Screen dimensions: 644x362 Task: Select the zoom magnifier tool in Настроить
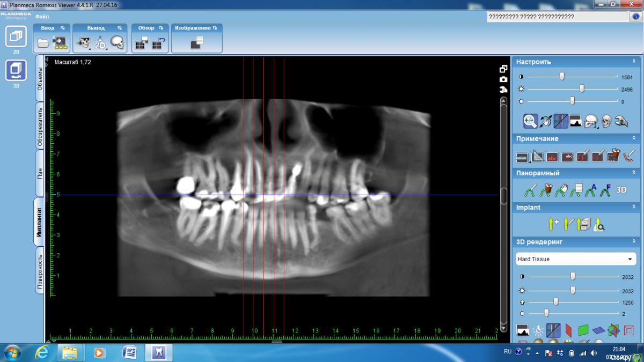click(530, 121)
